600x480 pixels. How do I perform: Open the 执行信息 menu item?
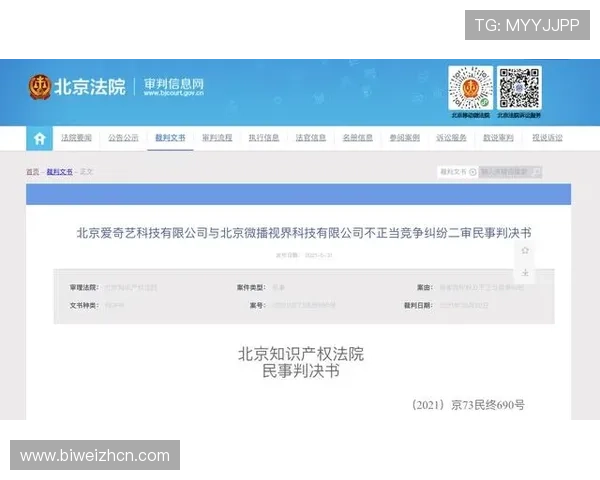(x=264, y=138)
